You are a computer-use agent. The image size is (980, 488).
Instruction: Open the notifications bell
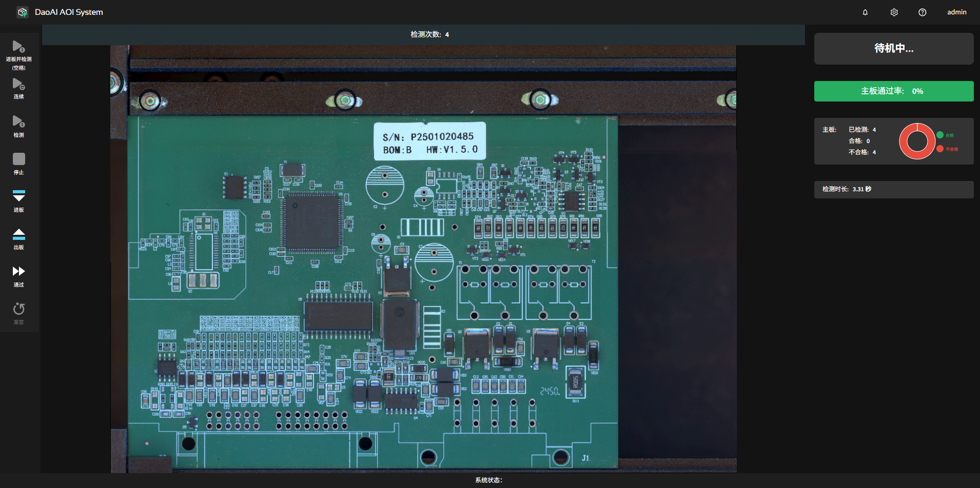tap(865, 12)
